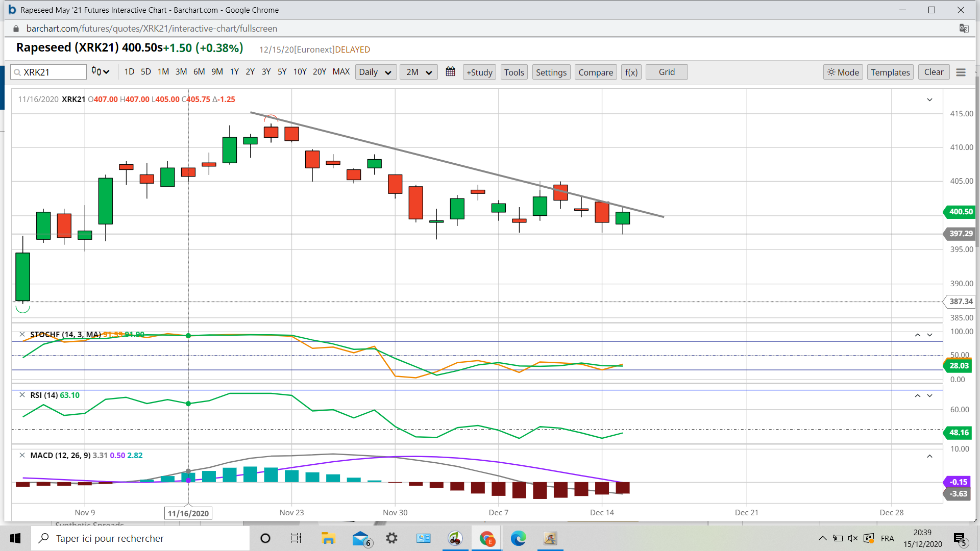Toggle chart Mode setting
Viewport: 980px width, 551px height.
[843, 72]
